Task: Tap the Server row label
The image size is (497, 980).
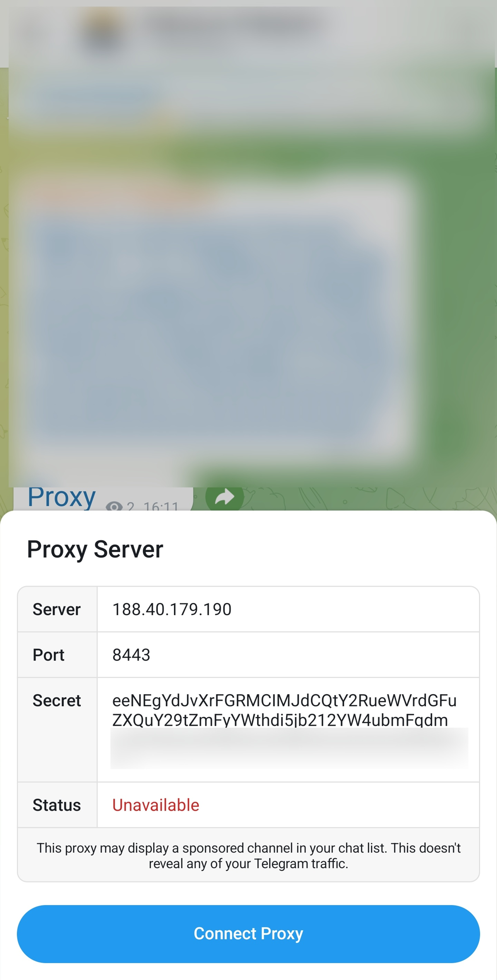Action: coord(57,609)
